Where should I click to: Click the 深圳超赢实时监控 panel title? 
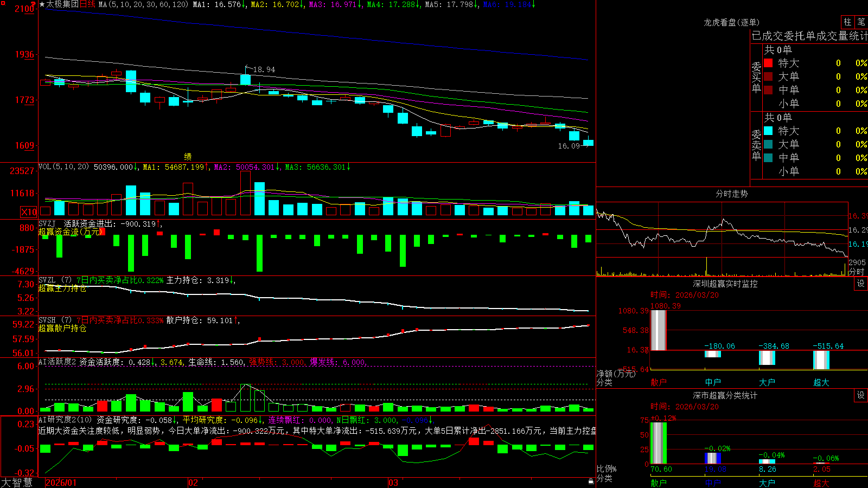(x=725, y=284)
